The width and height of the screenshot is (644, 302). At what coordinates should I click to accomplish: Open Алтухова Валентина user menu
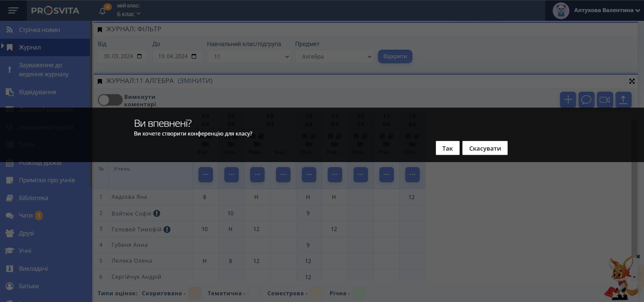coord(603,10)
